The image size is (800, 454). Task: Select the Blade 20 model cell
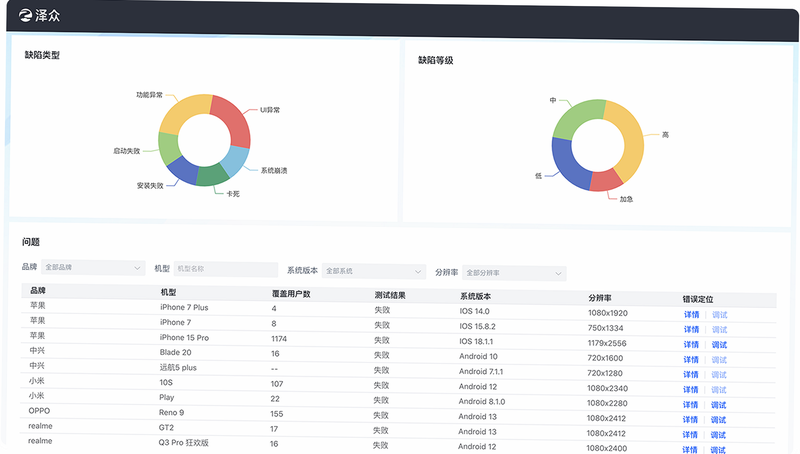tap(176, 352)
